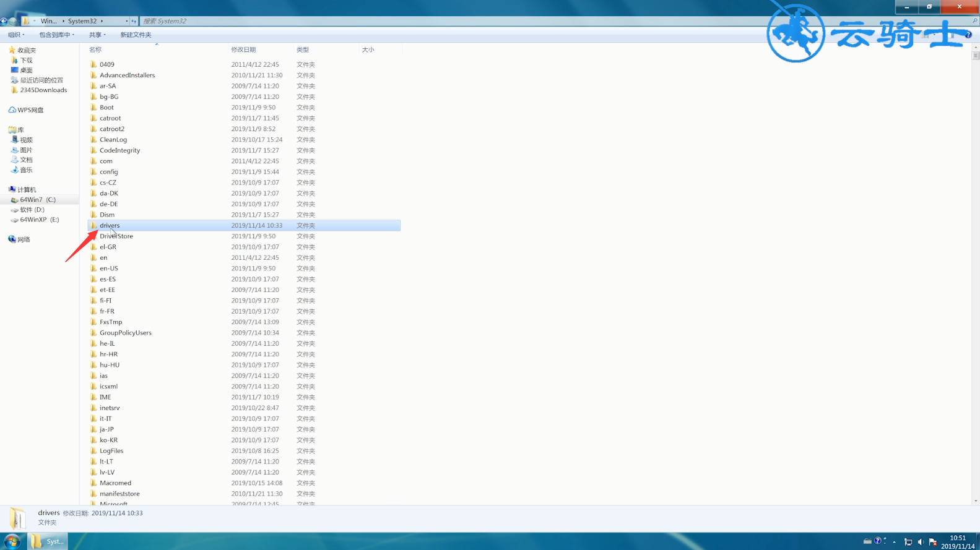Click the System32 breadcrumb segment

click(82, 21)
